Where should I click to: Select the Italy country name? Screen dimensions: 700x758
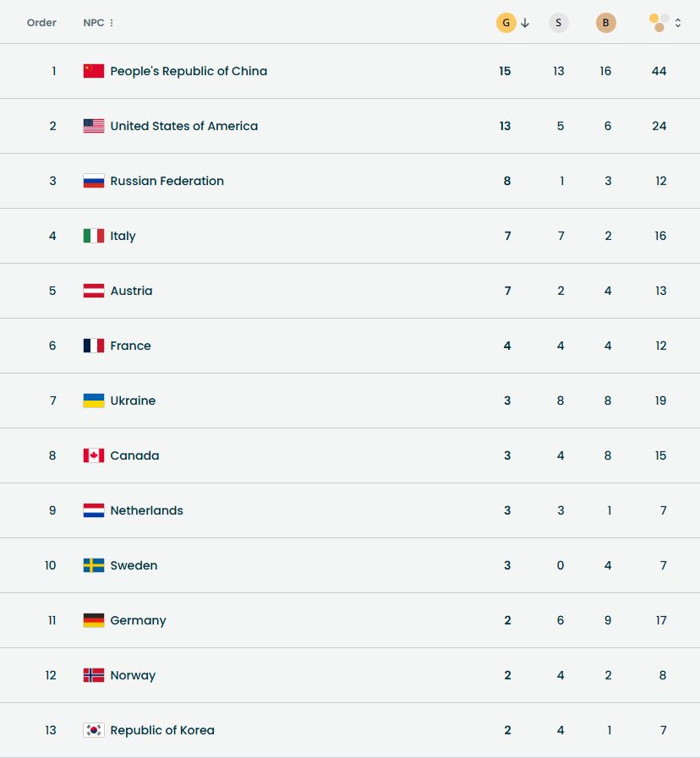pos(123,236)
